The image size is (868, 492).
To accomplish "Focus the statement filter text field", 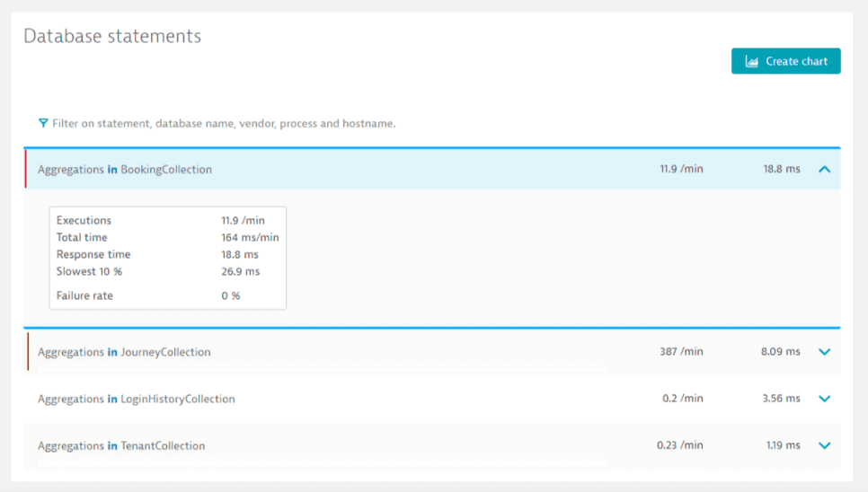I will [225, 123].
